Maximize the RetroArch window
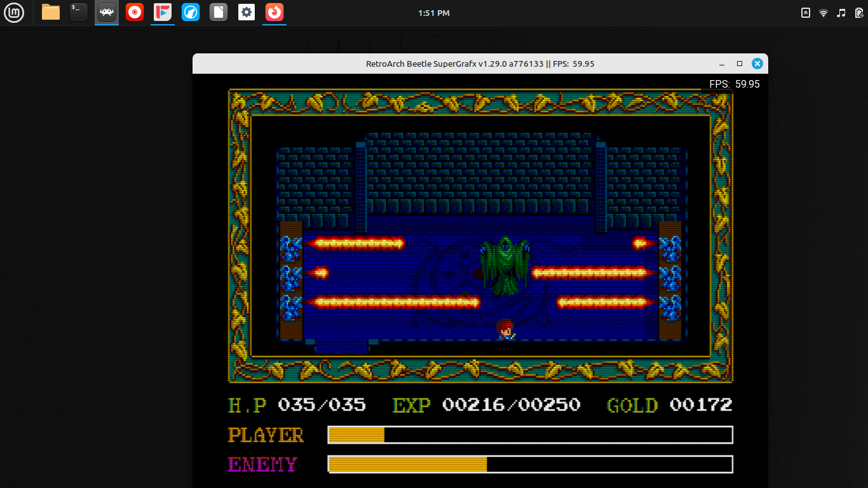This screenshot has width=868, height=488. coord(739,64)
